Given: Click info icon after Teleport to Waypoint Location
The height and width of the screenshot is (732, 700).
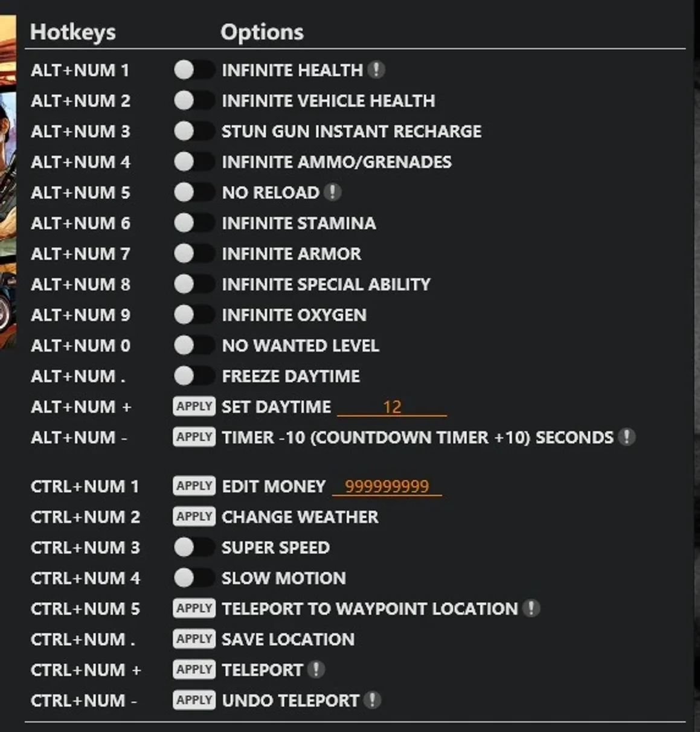Looking at the screenshot, I should pyautogui.click(x=531, y=608).
